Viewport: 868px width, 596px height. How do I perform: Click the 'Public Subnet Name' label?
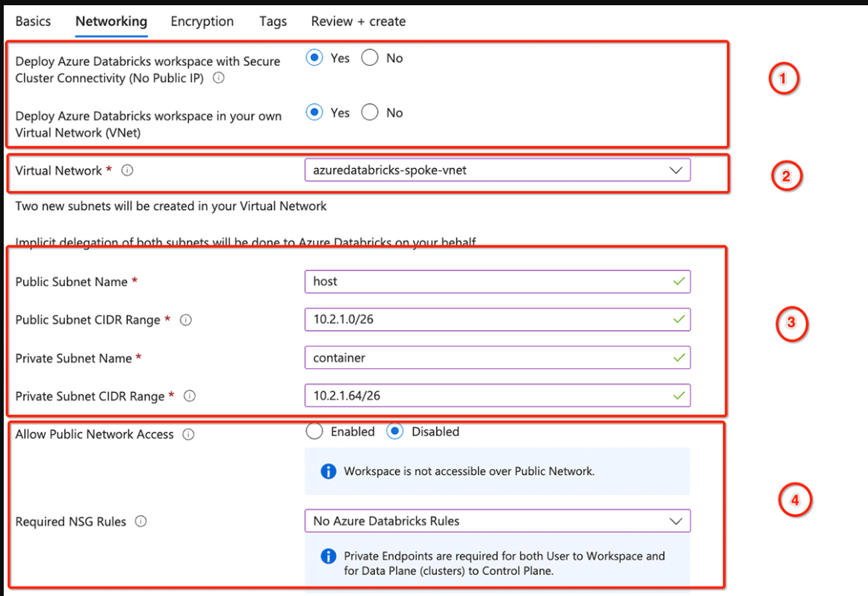coord(72,282)
